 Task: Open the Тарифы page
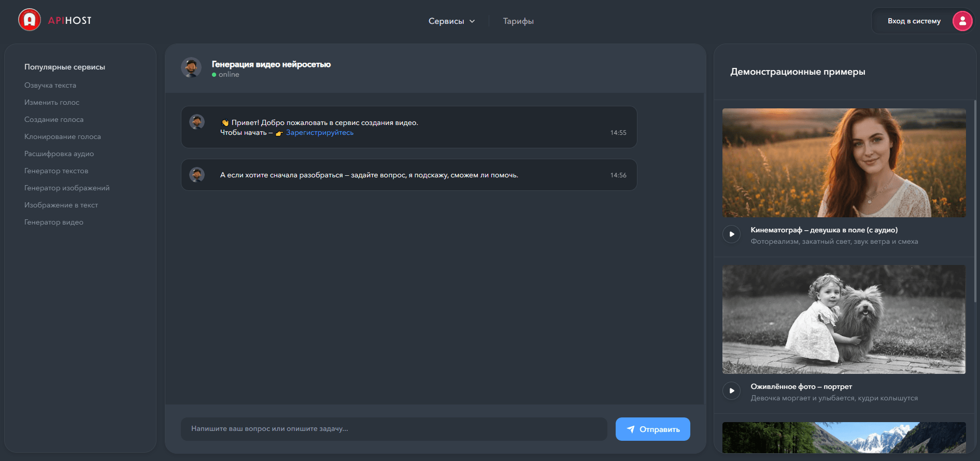(518, 21)
